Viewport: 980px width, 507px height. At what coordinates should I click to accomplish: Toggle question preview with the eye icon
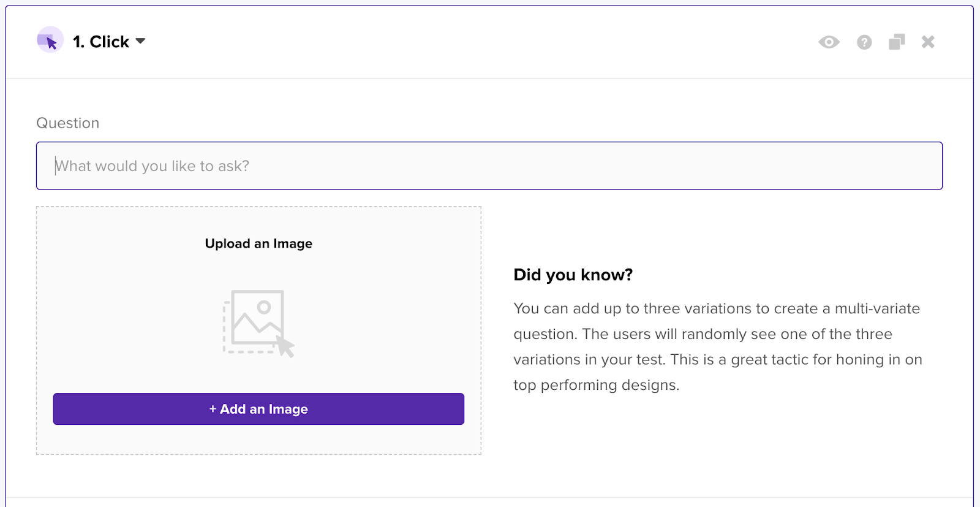tap(829, 42)
